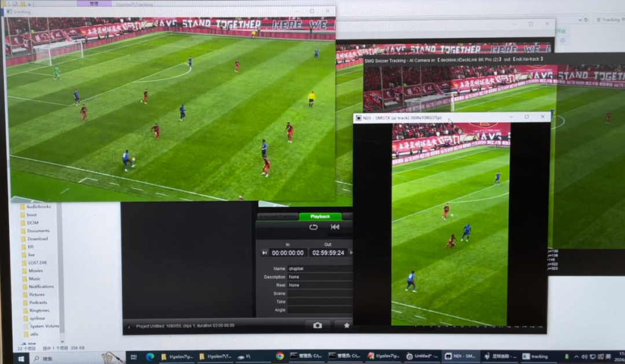Select the Movies folder in the tree
Viewport: 625px width, 364px height.
point(36,270)
